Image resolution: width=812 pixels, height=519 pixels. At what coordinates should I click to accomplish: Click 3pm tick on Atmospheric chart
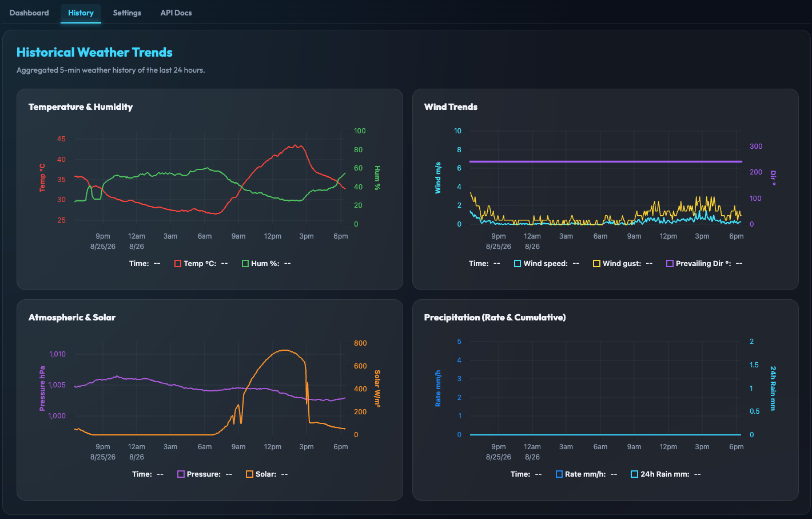307,447
